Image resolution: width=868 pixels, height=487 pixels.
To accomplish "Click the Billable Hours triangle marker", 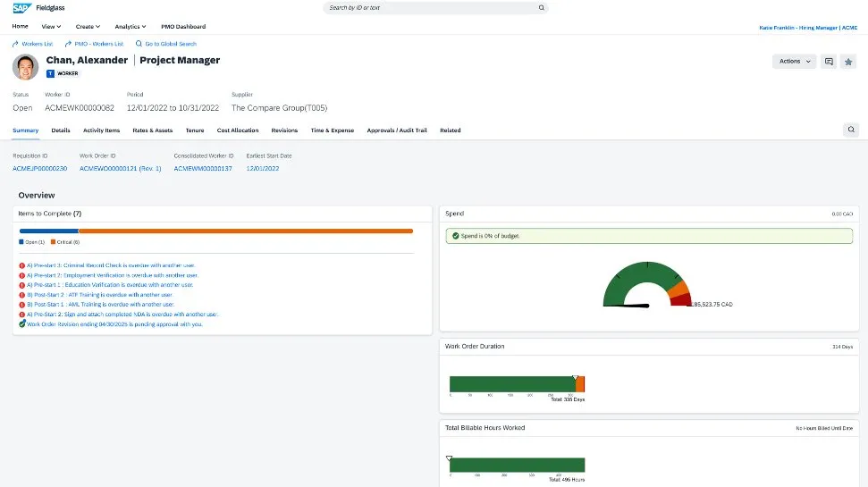I will 449,458.
